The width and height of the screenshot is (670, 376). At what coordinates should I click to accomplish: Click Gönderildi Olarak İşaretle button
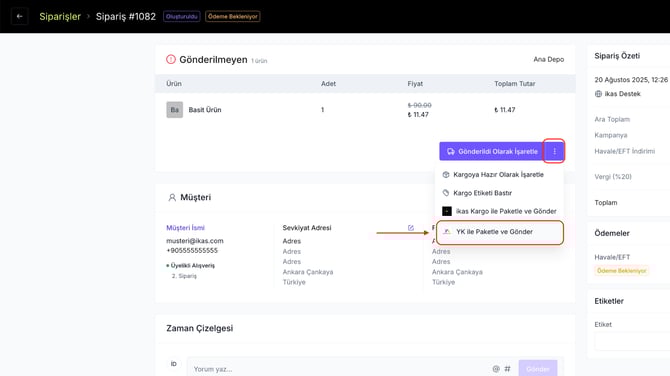coord(491,151)
